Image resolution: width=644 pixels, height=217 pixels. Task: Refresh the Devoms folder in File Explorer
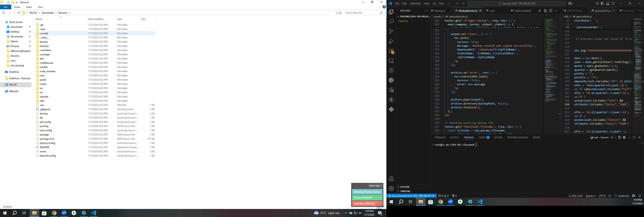(x=340, y=13)
